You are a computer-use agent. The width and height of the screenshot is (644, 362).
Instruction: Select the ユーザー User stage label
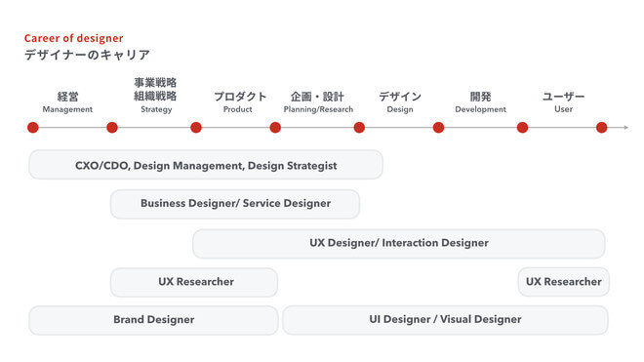pyautogui.click(x=563, y=101)
